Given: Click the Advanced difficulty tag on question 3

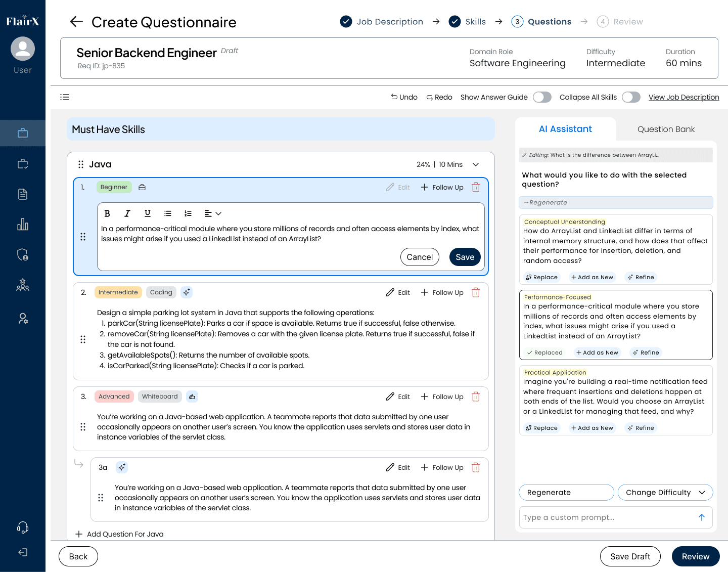Looking at the screenshot, I should pyautogui.click(x=114, y=397).
